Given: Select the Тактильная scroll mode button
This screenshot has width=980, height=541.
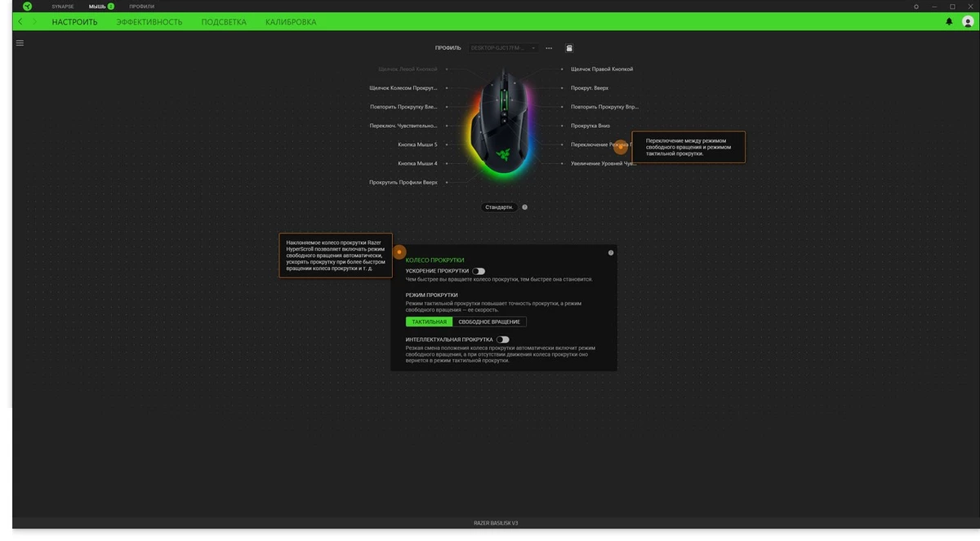Looking at the screenshot, I should [x=429, y=321].
